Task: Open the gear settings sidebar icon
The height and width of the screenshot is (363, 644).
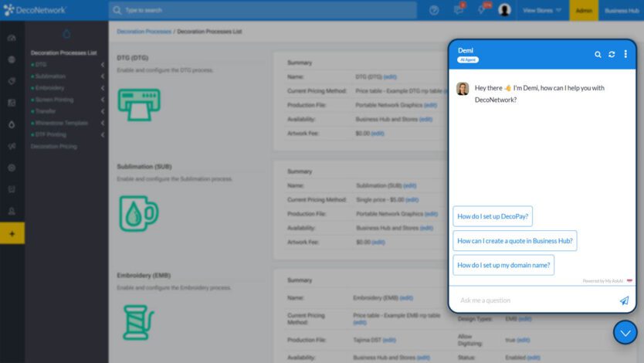Action: [12, 168]
